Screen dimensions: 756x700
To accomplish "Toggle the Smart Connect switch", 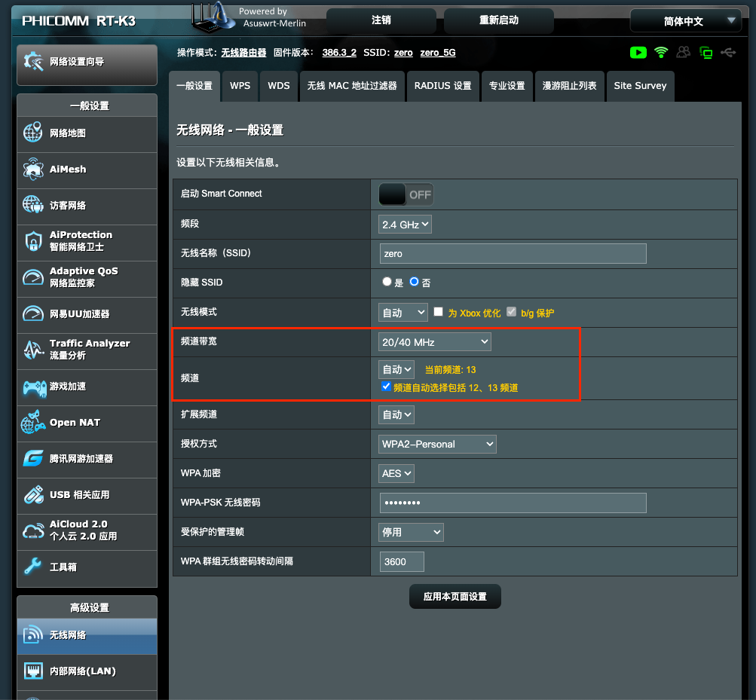I will [x=406, y=194].
